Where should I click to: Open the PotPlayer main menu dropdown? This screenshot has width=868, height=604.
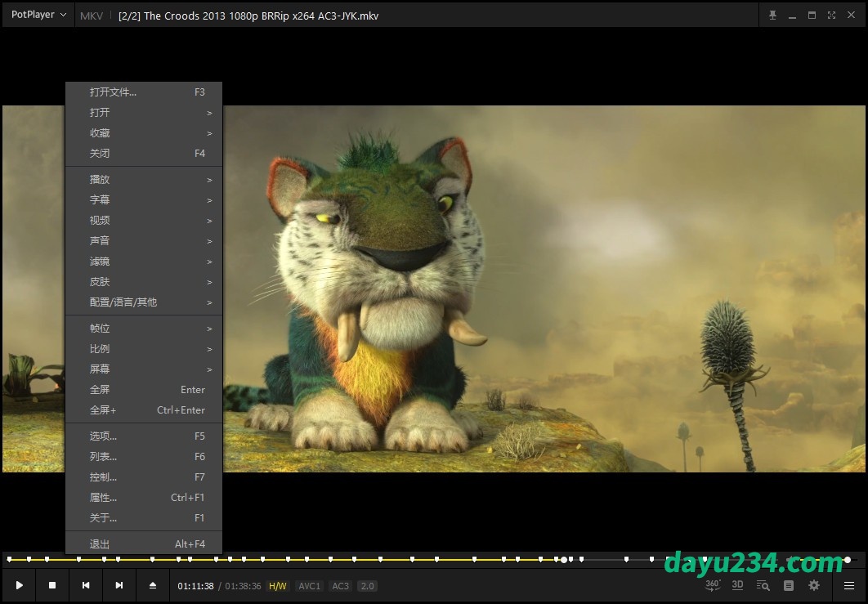pyautogui.click(x=38, y=16)
